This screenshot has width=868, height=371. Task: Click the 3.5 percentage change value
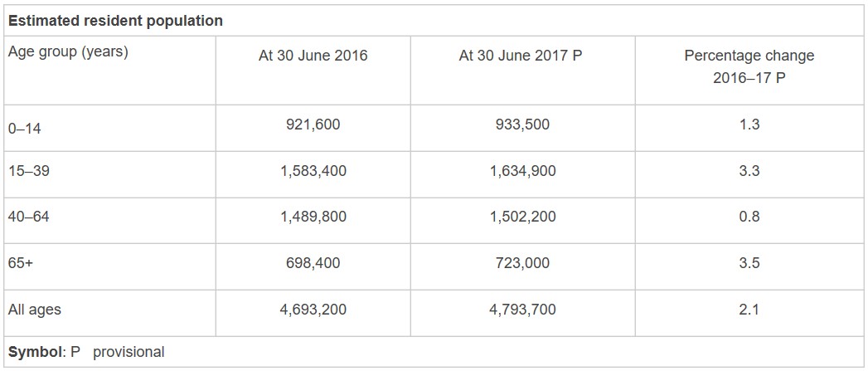pyautogui.click(x=749, y=263)
